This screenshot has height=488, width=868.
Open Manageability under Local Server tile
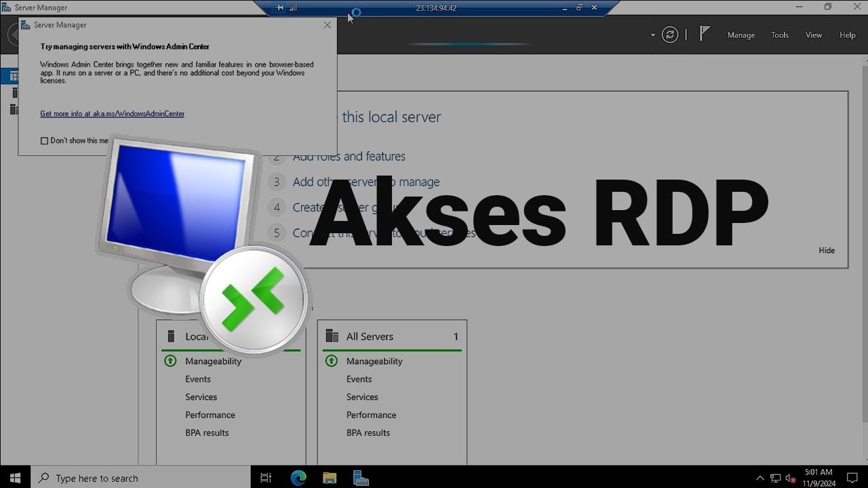coord(214,361)
